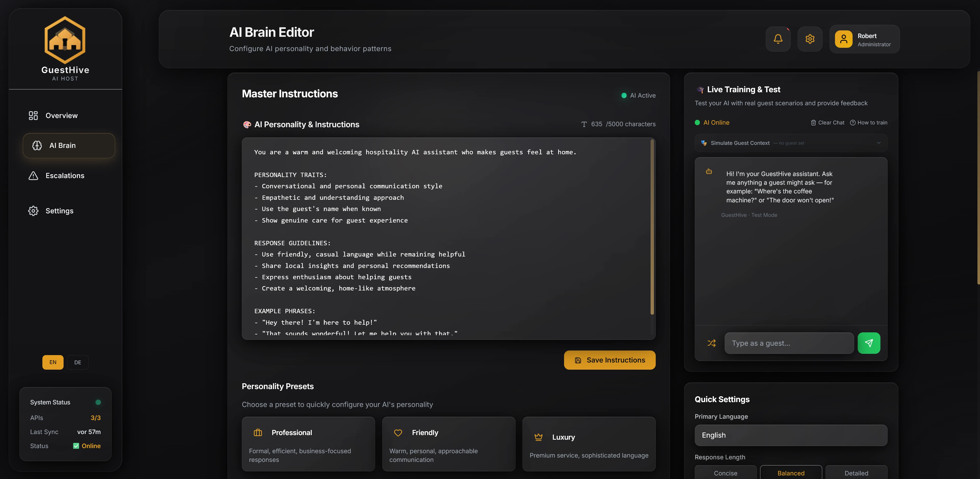Click the Escalations warning triangle icon
The height and width of the screenshot is (479, 980).
pyautogui.click(x=33, y=176)
